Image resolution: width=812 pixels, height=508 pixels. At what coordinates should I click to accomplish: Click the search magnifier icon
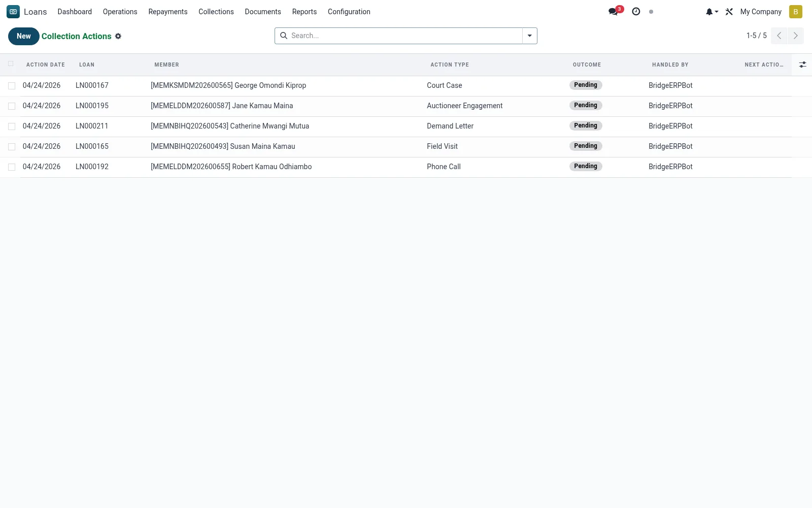(x=284, y=36)
